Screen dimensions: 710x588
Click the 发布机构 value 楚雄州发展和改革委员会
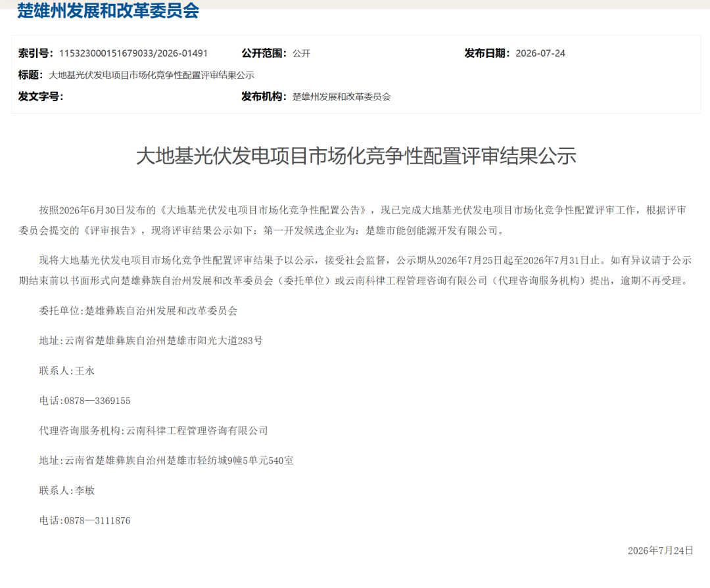pos(341,97)
